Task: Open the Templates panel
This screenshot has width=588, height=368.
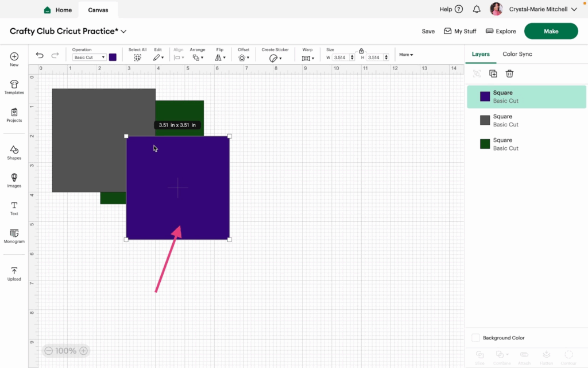Action: coord(14,87)
